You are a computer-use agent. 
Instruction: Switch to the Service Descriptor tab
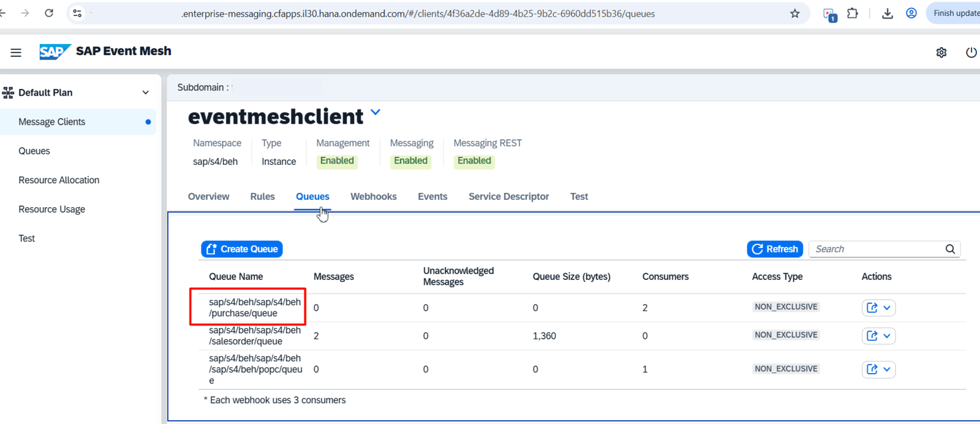[508, 197]
